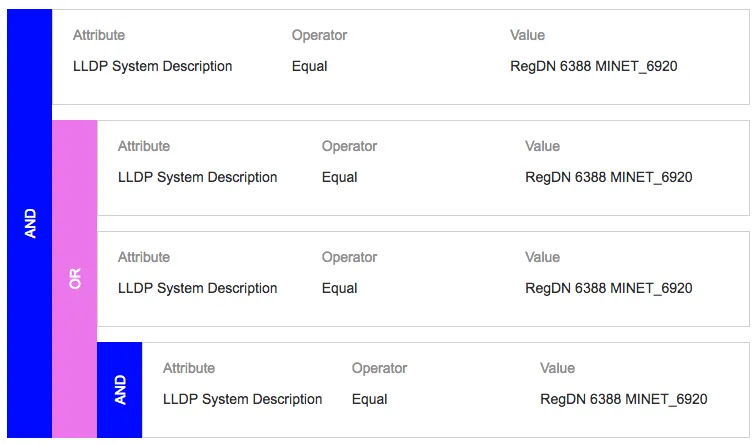Click the pink OR group bar
Image resolution: width=755 pixels, height=445 pixels.
(x=74, y=279)
